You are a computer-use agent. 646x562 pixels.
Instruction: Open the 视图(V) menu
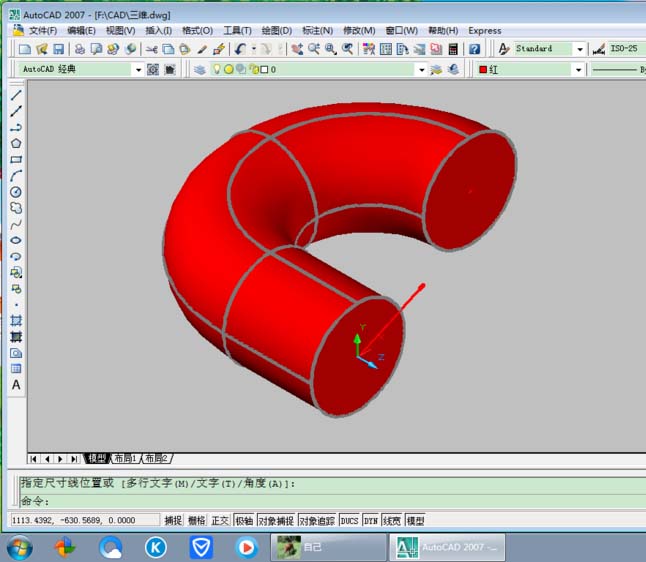coord(120,31)
